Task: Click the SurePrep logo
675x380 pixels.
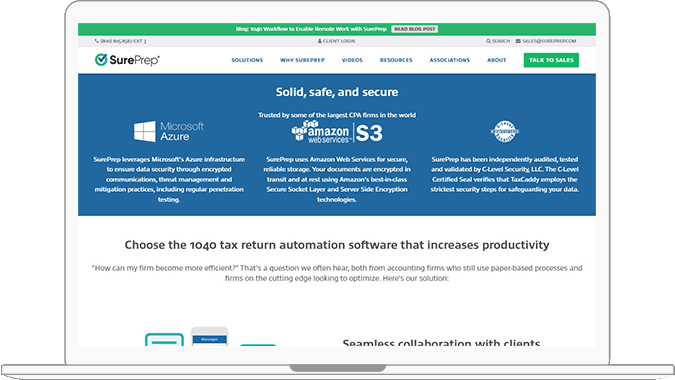Action: click(x=127, y=60)
